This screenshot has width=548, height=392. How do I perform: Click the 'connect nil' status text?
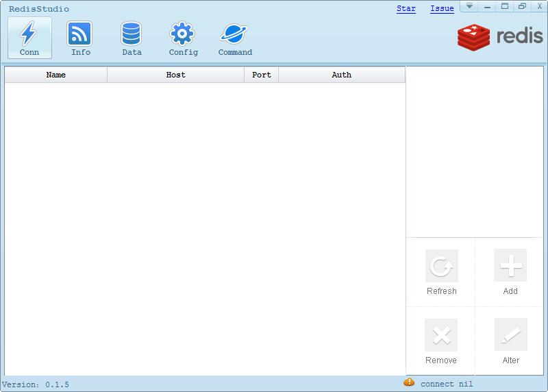coord(447,384)
